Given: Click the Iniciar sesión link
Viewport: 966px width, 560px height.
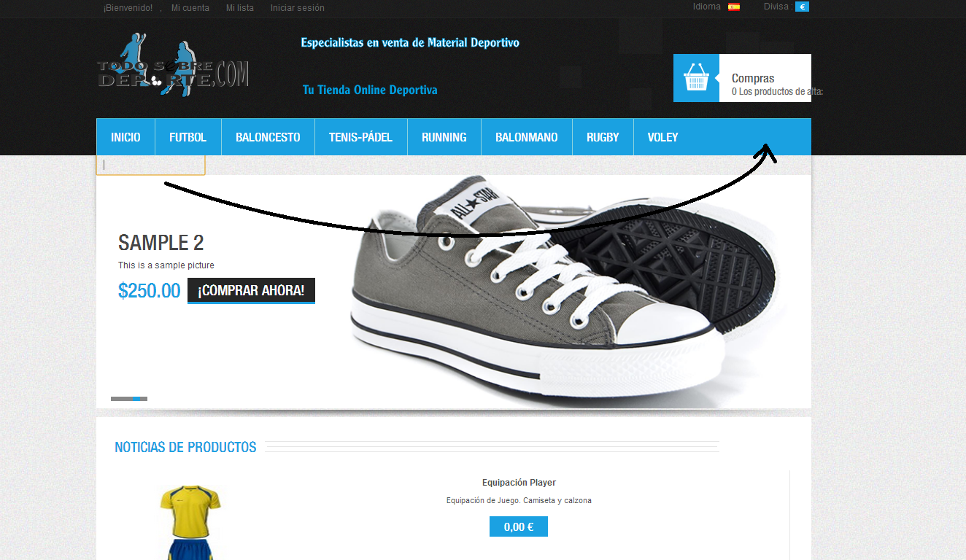Looking at the screenshot, I should [298, 8].
